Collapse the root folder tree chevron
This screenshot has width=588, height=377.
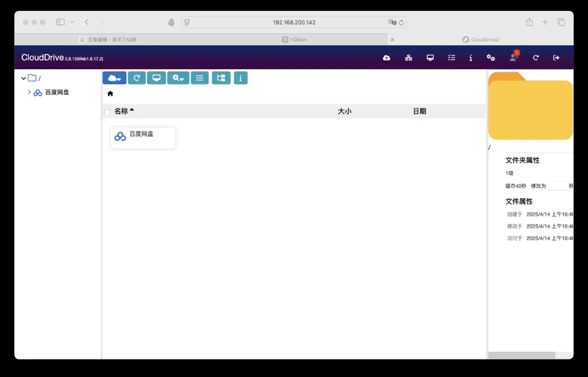tap(23, 78)
